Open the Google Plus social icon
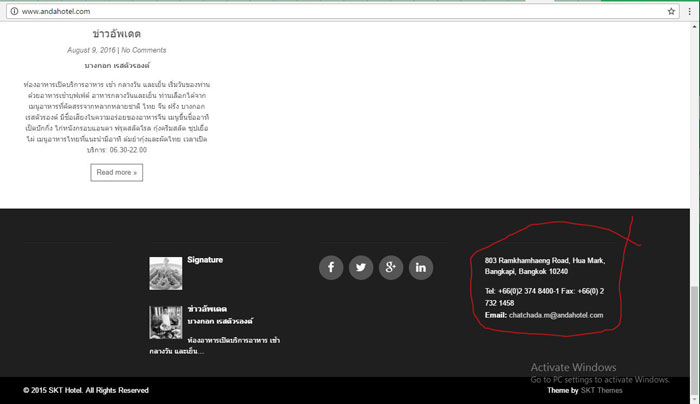The image size is (700, 404). click(391, 268)
